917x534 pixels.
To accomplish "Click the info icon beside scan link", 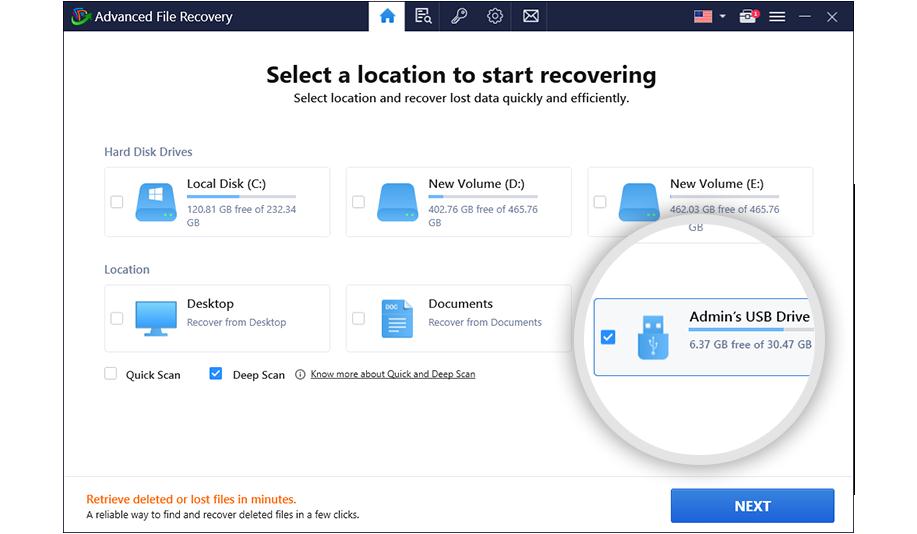I will [300, 374].
